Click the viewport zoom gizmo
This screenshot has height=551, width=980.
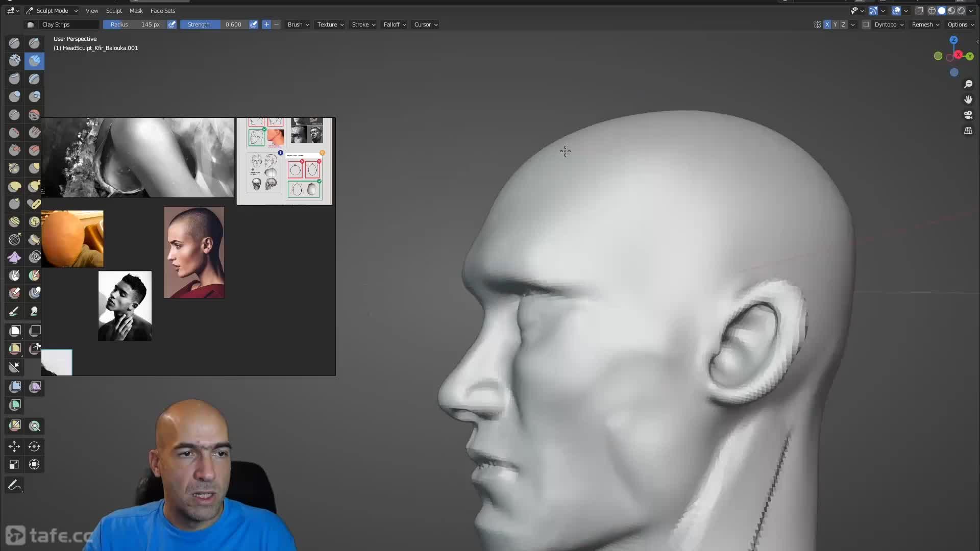click(968, 84)
